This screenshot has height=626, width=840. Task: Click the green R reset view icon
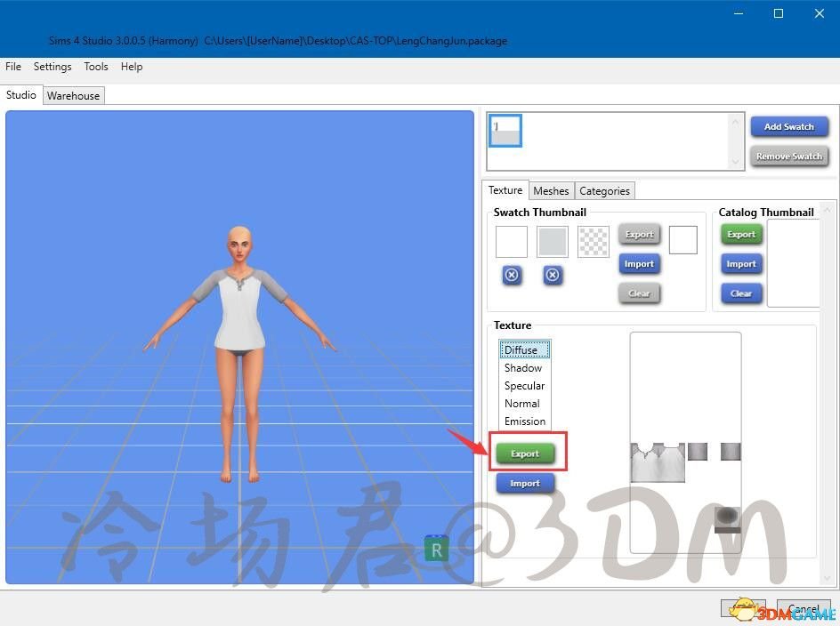[436, 550]
